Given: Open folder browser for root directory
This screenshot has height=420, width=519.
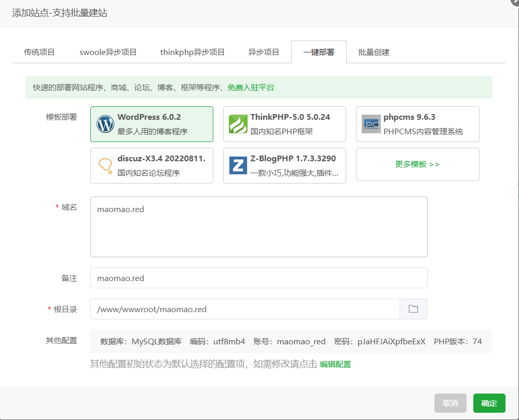Looking at the screenshot, I should tap(414, 309).
